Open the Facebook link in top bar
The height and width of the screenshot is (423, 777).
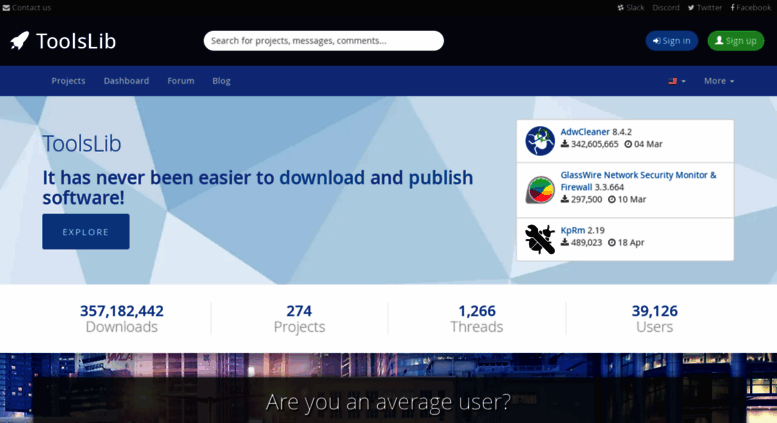[751, 7]
